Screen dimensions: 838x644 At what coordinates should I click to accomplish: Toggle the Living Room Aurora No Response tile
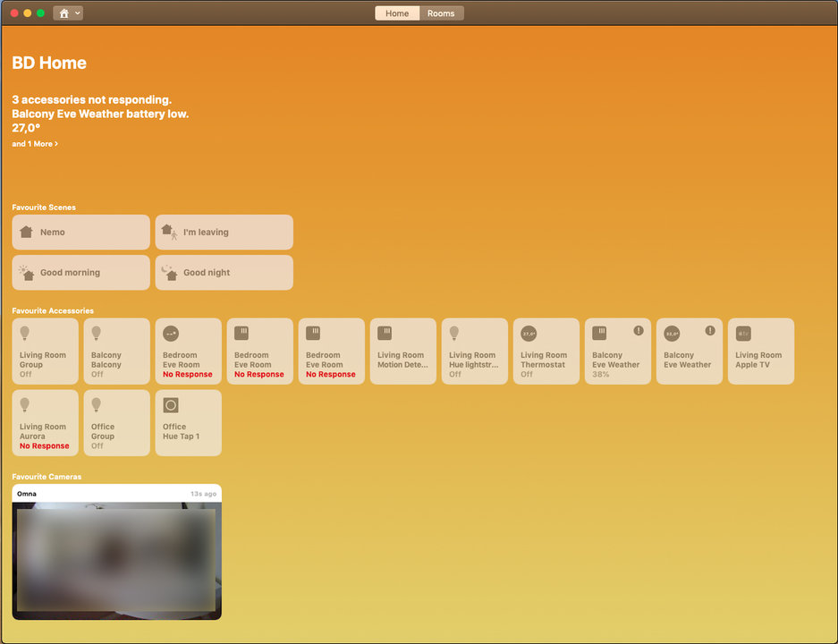coord(45,423)
